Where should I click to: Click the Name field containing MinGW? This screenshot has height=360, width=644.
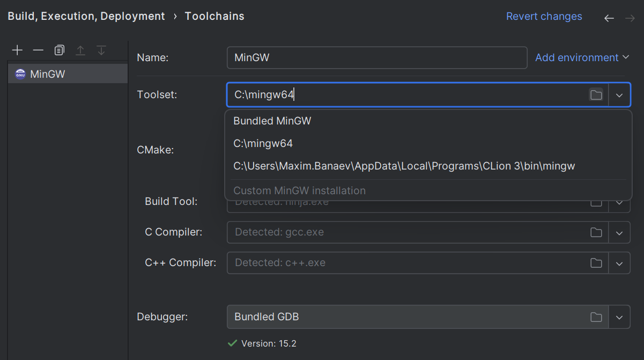coord(377,57)
